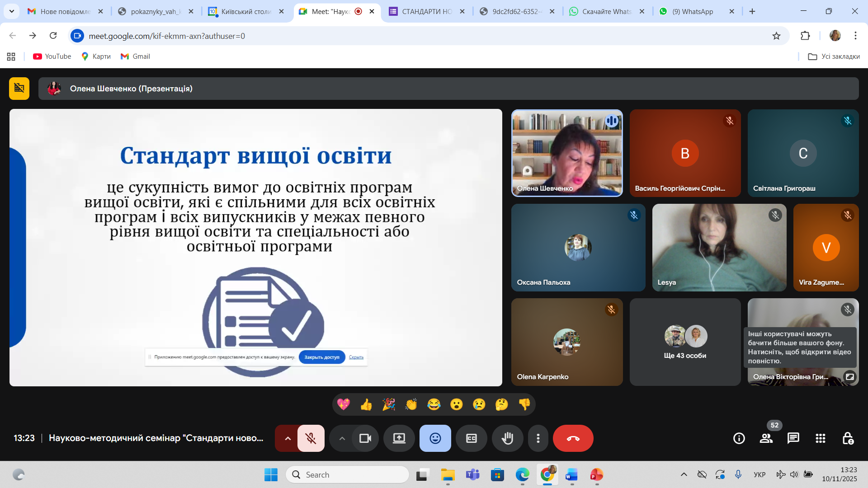
Task: Click the Ще 43 особи tile
Action: [684, 342]
